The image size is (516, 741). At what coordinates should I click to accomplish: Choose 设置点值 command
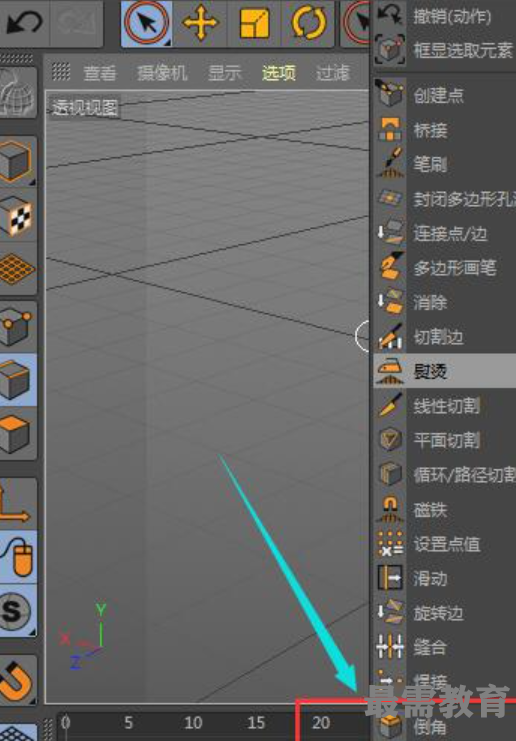(444, 544)
